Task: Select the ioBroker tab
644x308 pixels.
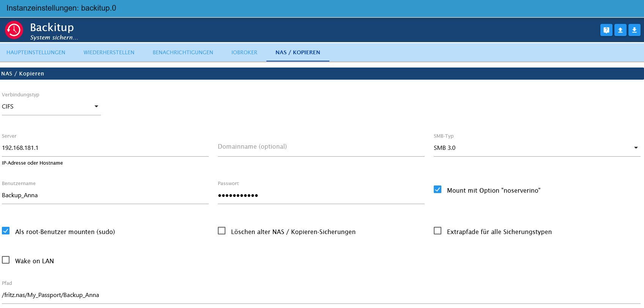Action: (x=244, y=52)
